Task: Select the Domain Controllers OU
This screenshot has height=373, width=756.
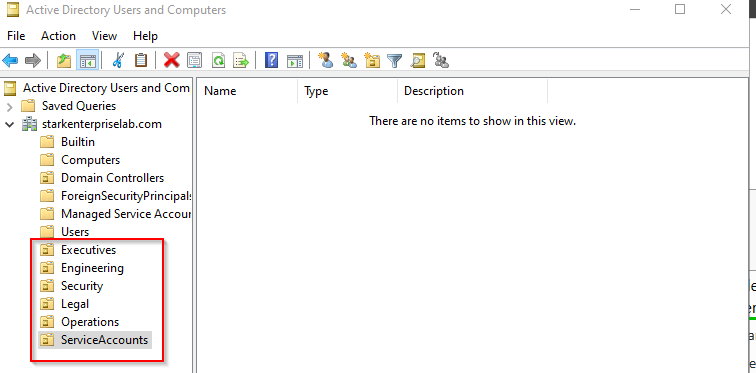Action: point(112,178)
